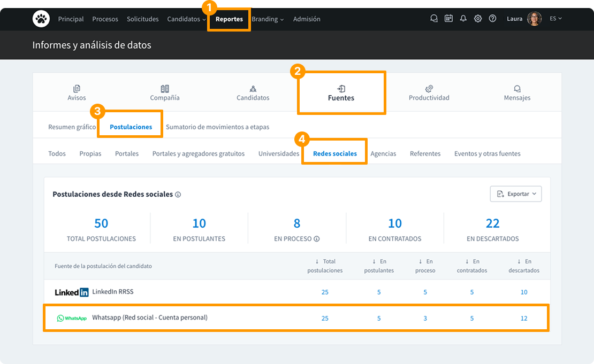Click info icon beside Postulaciones desde Redes sociales
This screenshot has height=364, width=594.
pos(178,195)
